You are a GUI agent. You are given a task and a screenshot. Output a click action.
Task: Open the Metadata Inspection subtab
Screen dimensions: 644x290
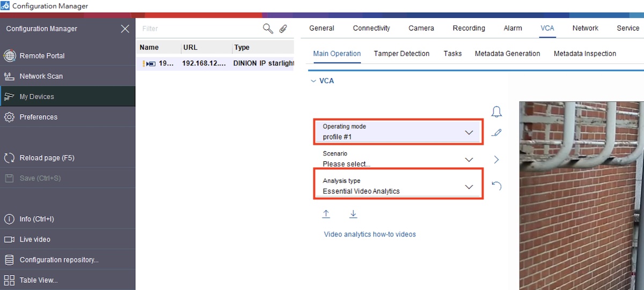[x=584, y=54]
